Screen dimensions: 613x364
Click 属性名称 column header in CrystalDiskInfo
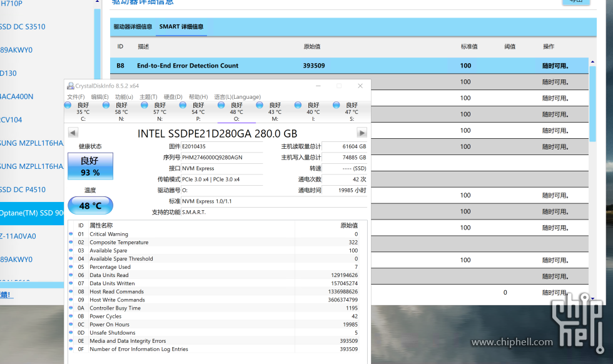point(101,226)
